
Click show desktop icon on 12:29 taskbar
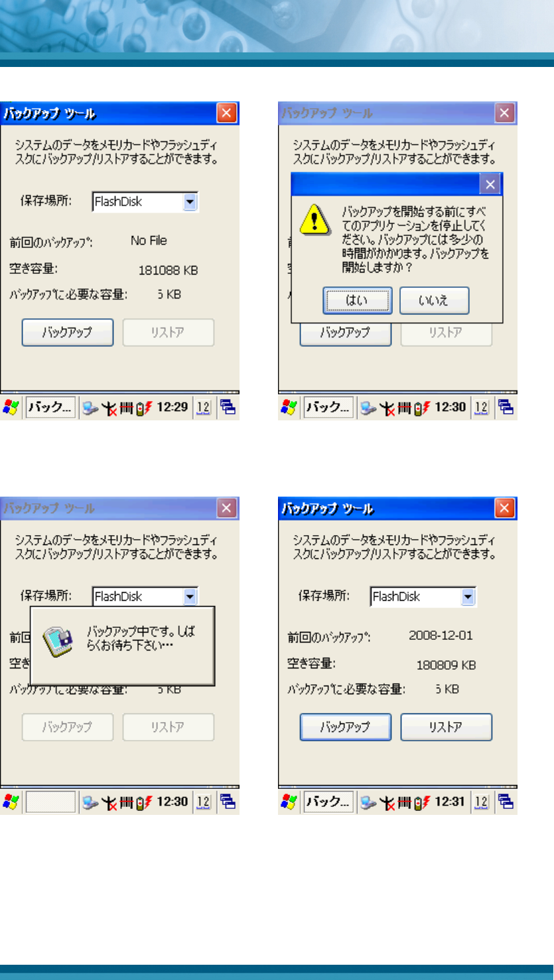click(229, 408)
